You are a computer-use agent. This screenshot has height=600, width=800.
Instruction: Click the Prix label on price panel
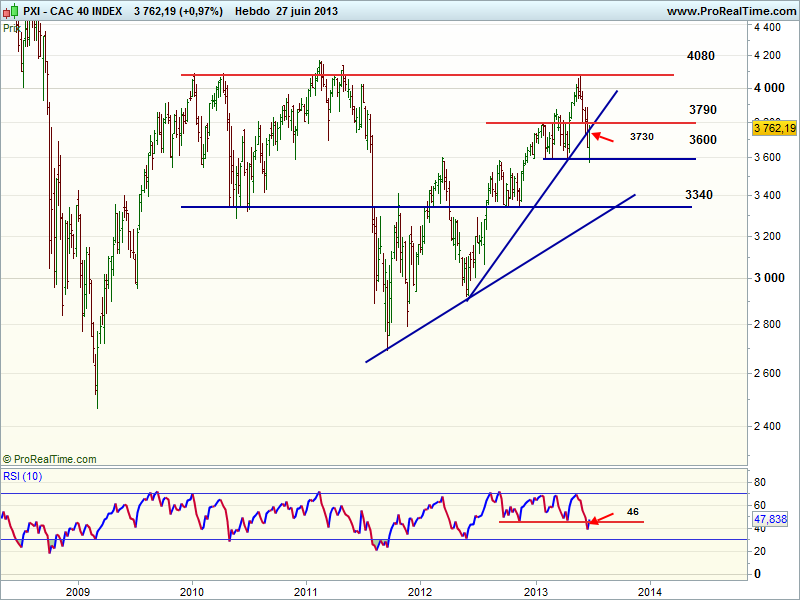click(x=10, y=28)
